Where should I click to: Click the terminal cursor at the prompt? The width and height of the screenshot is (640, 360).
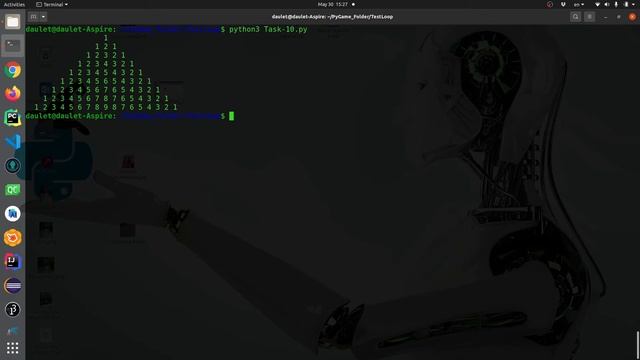pos(231,116)
